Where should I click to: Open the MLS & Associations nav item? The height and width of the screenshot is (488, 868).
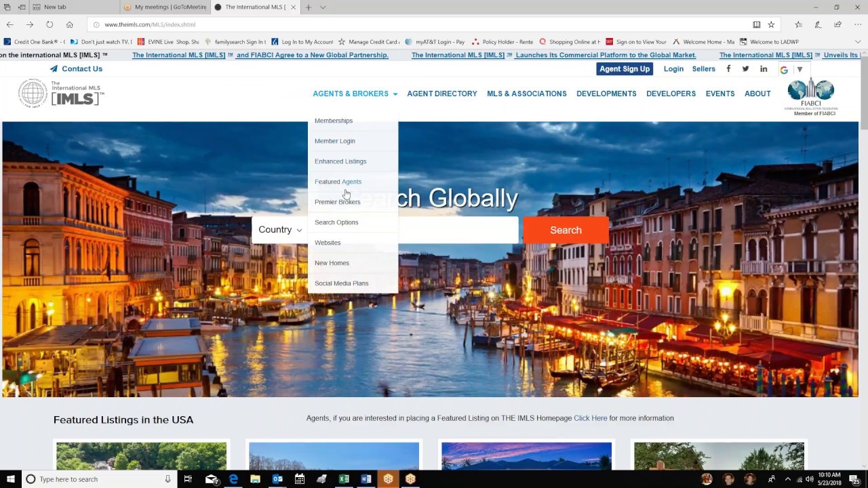tap(527, 94)
